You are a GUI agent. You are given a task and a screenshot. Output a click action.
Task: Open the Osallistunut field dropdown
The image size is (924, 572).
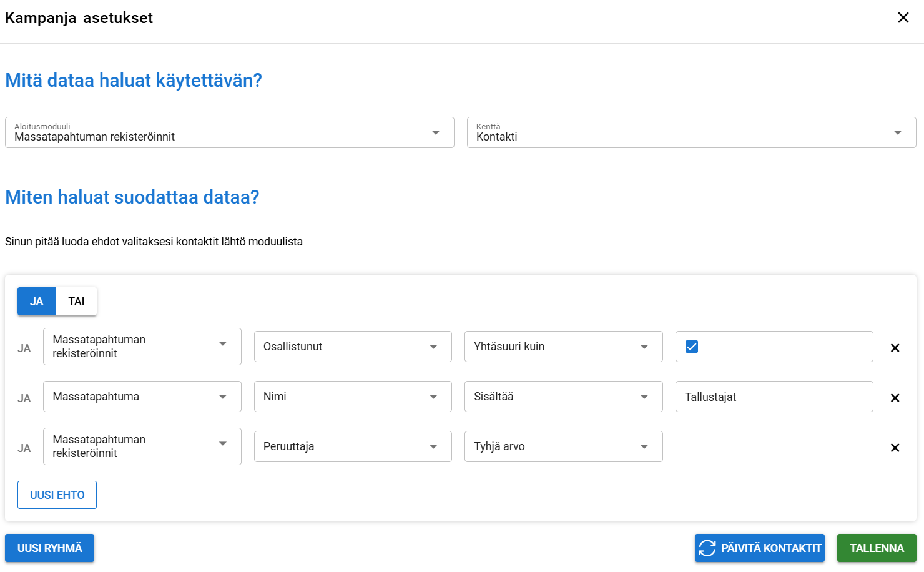coord(352,347)
